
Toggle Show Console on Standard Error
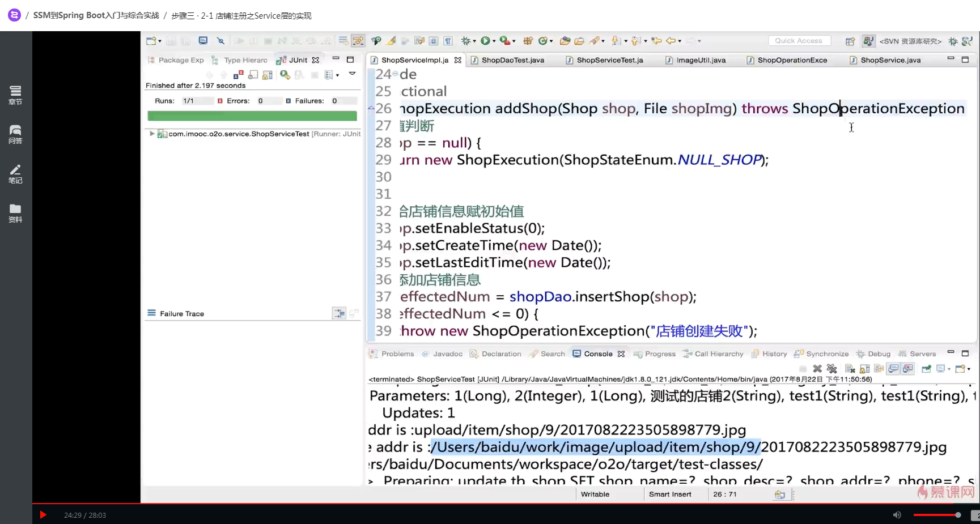pyautogui.click(x=908, y=369)
